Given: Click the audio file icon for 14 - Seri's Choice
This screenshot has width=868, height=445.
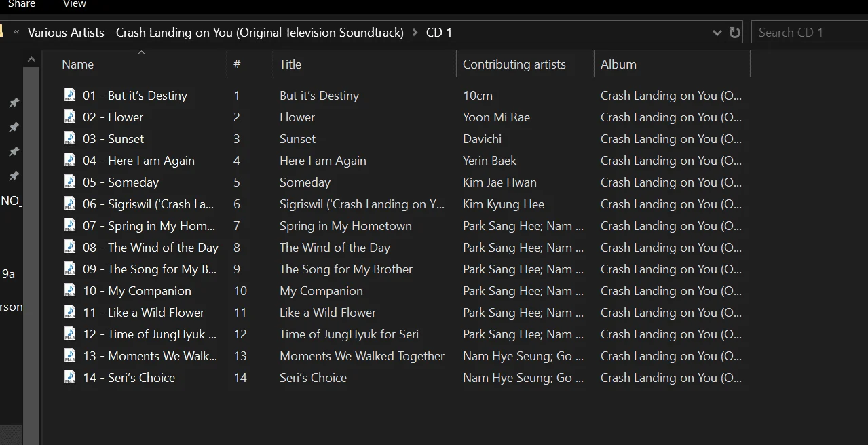Looking at the screenshot, I should pyautogui.click(x=70, y=377).
